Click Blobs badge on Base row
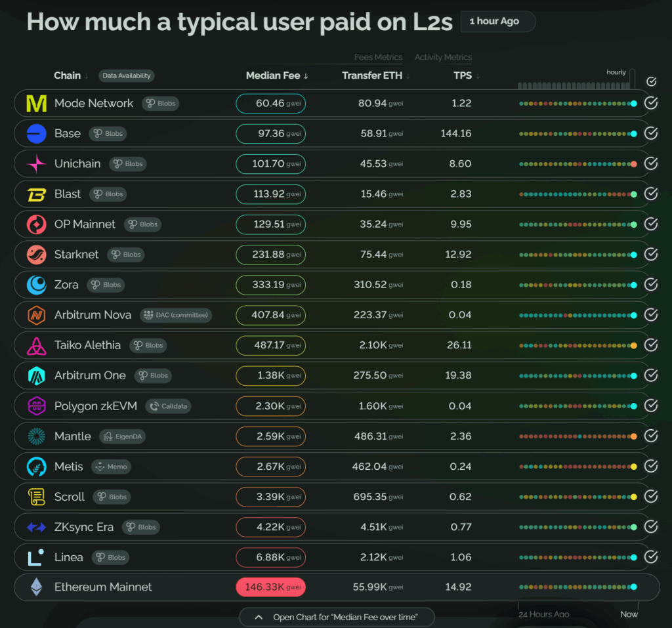This screenshot has height=628, width=672. [x=108, y=134]
